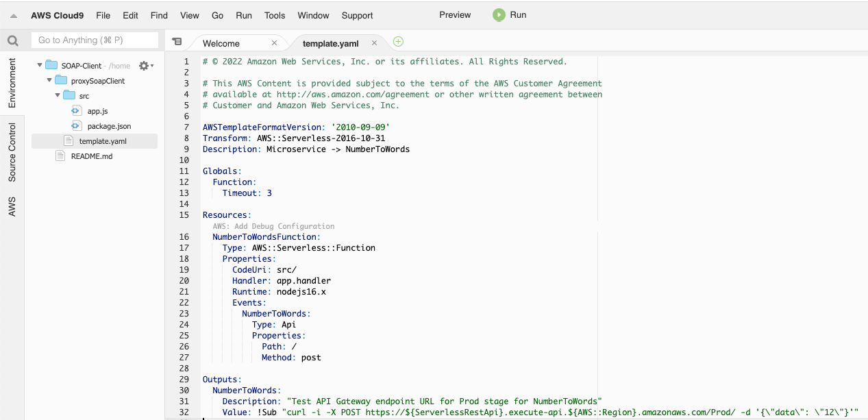Viewport: 868px width, 420px height.
Task: Click the 'Globals:' key in editor
Action: pos(222,171)
